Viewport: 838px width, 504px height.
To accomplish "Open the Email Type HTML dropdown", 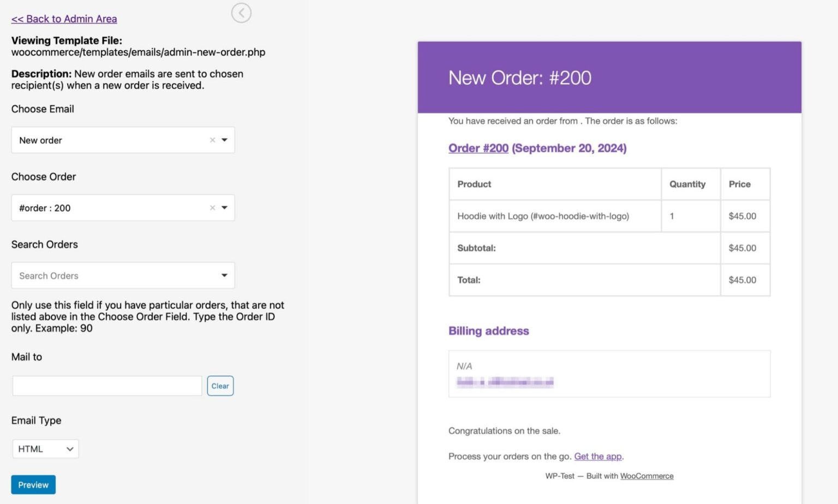I will coord(45,448).
